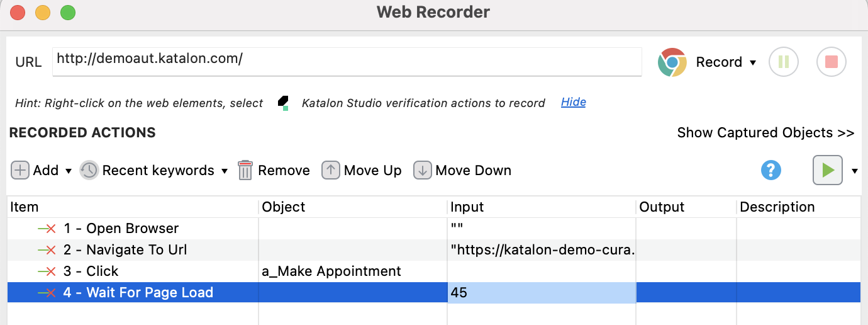Run recorded steps with green play button
This screenshot has height=325, width=868.
(827, 170)
